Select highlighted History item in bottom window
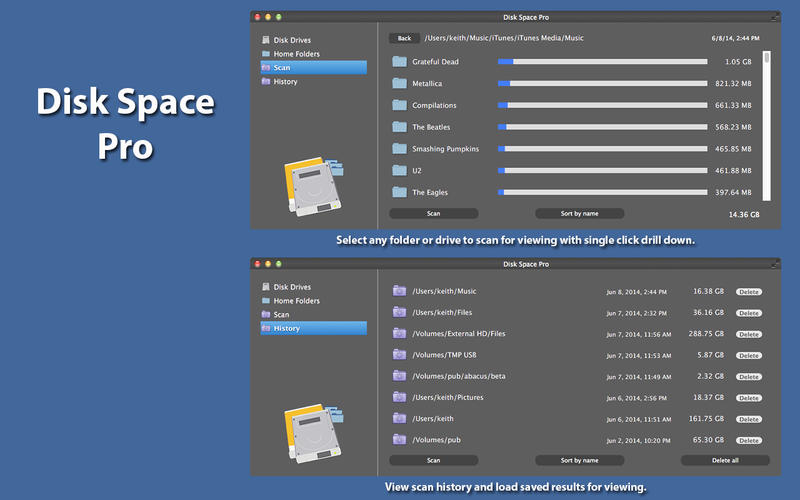The image size is (800, 500). pyautogui.click(x=313, y=328)
